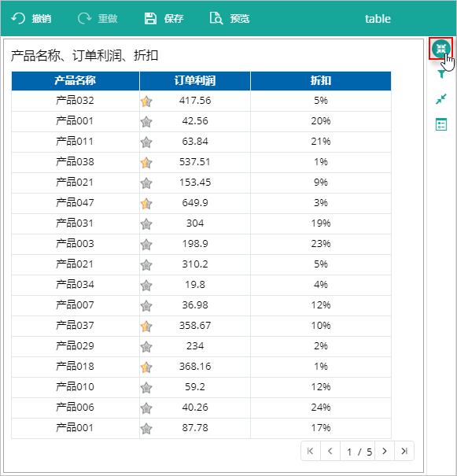Image resolution: width=457 pixels, height=476 pixels.
Task: Click the highlighted exit-fullscreen circle icon
Action: (x=440, y=49)
